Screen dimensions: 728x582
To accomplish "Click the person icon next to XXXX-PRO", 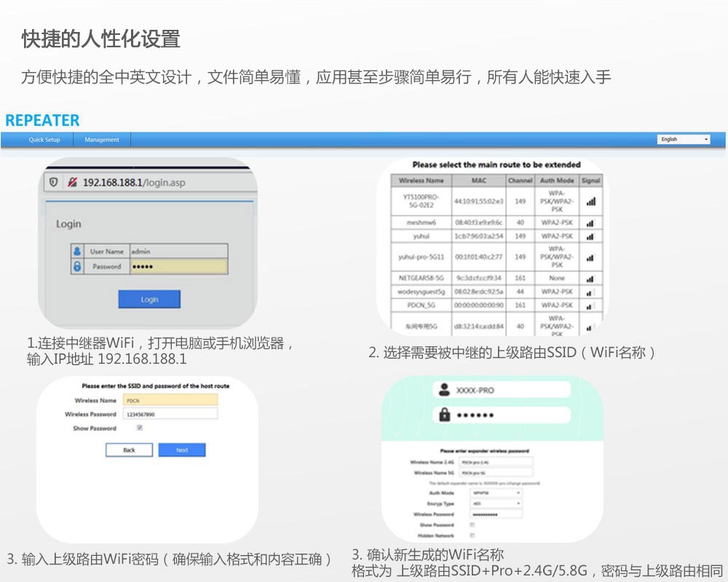I will click(x=443, y=390).
